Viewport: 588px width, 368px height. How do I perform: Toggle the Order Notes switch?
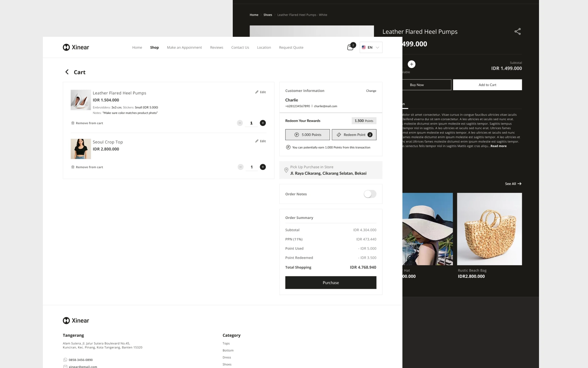370,194
